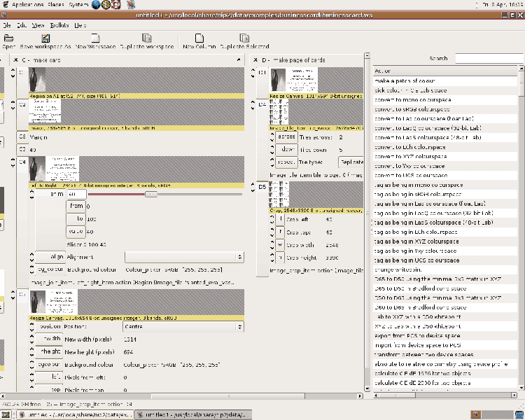Image resolution: width=525 pixels, height=420 pixels.
Task: Click the 'across' row button
Action: (288, 137)
